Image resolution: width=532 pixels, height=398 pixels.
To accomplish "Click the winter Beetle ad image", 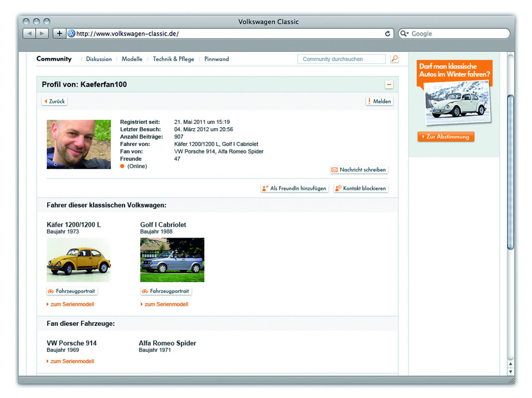I will (458, 103).
